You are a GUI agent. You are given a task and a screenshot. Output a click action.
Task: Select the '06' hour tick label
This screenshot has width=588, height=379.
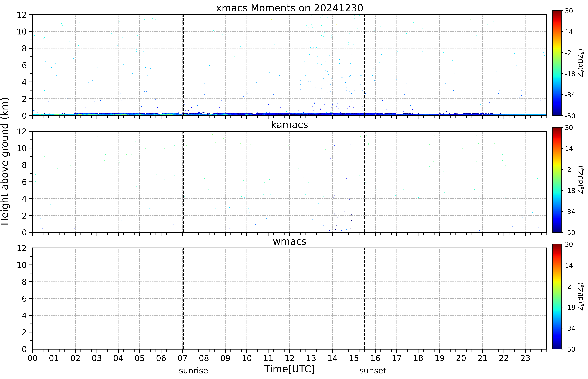click(161, 358)
